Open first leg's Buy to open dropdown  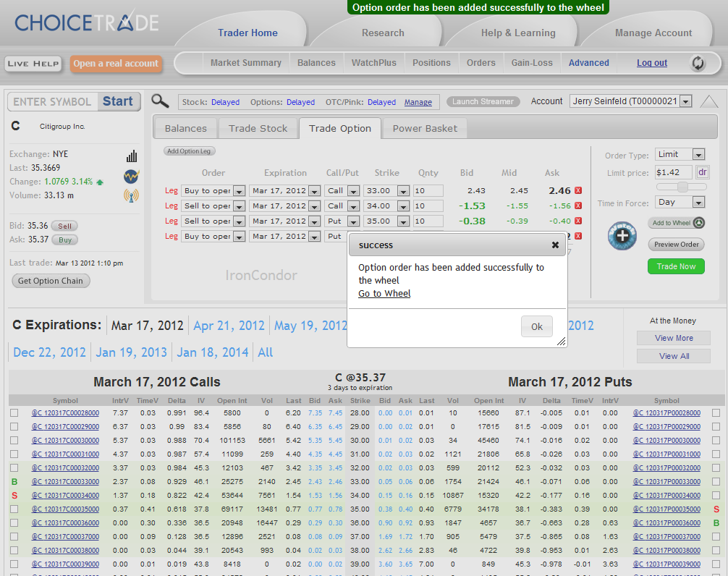213,191
